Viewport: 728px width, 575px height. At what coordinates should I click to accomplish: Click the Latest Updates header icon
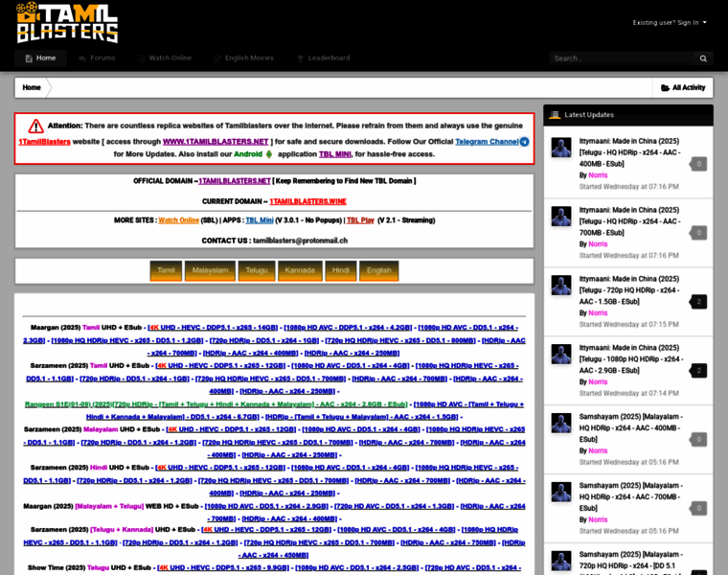(x=555, y=115)
